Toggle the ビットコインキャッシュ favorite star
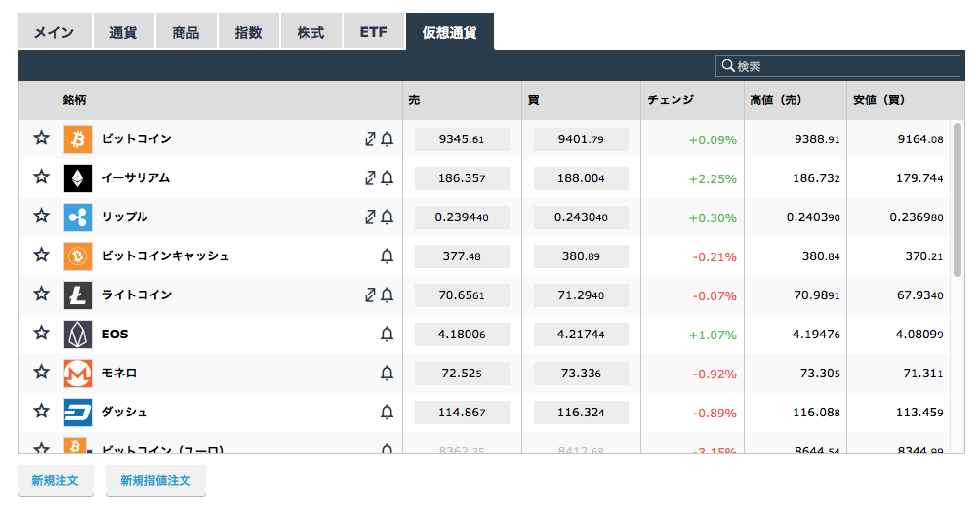Image resolution: width=980 pixels, height=512 pixels. tap(42, 255)
